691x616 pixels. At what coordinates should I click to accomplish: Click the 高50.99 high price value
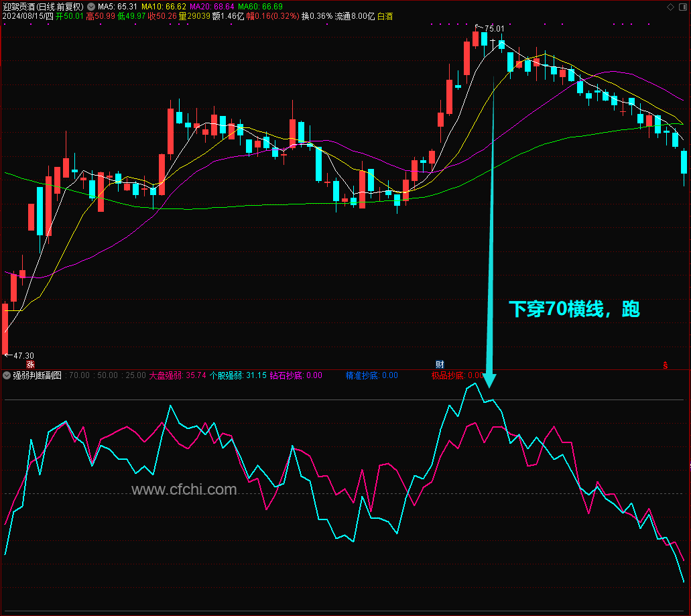coord(101,16)
